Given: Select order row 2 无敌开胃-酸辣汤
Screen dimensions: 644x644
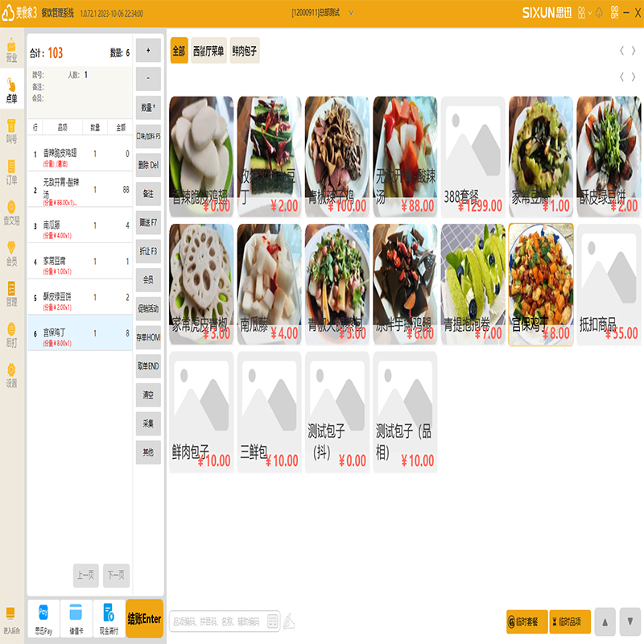Looking at the screenshot, I should pos(80,189).
